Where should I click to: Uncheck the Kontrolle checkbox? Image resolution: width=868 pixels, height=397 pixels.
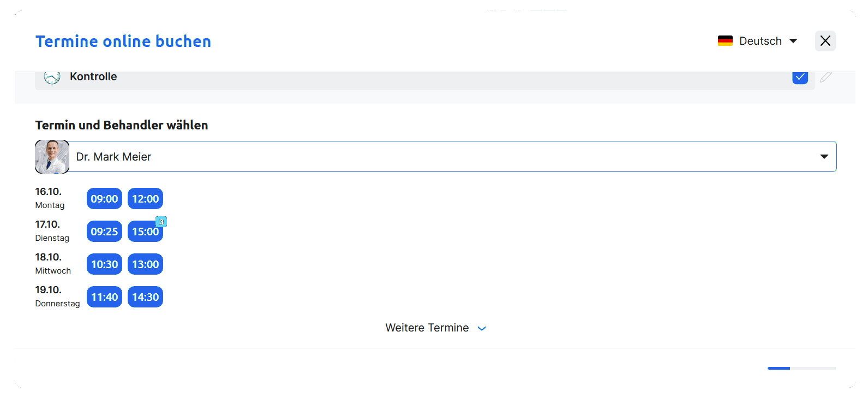click(800, 77)
